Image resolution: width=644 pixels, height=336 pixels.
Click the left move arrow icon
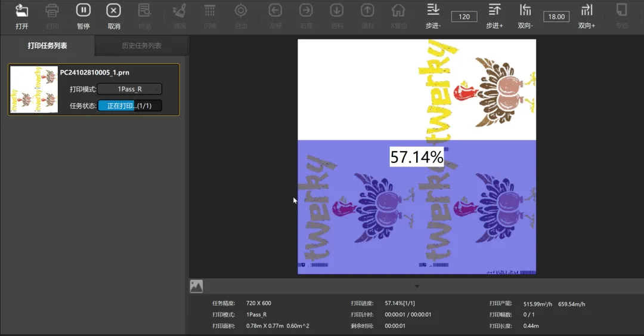275,11
